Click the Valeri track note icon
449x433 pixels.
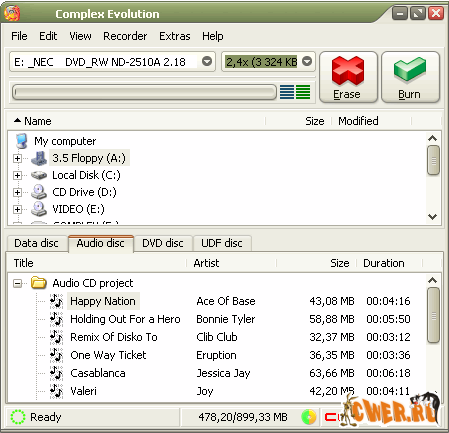[x=56, y=391]
